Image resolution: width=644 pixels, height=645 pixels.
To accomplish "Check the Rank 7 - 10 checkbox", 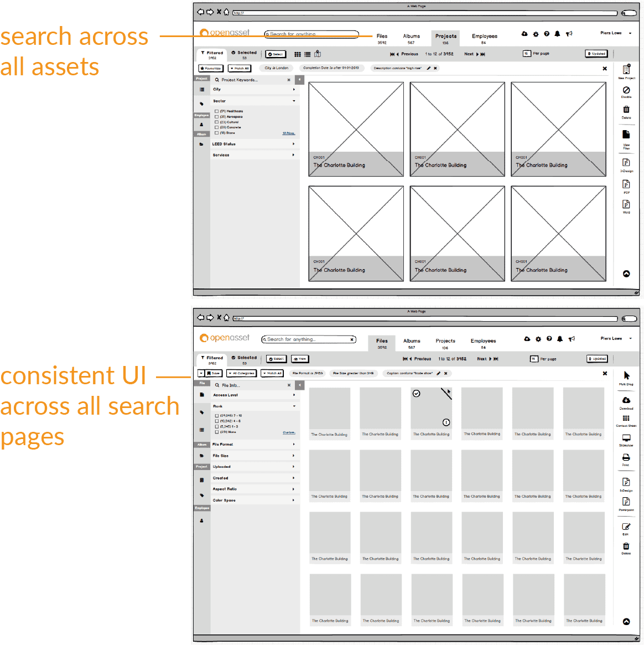I will coord(216,415).
